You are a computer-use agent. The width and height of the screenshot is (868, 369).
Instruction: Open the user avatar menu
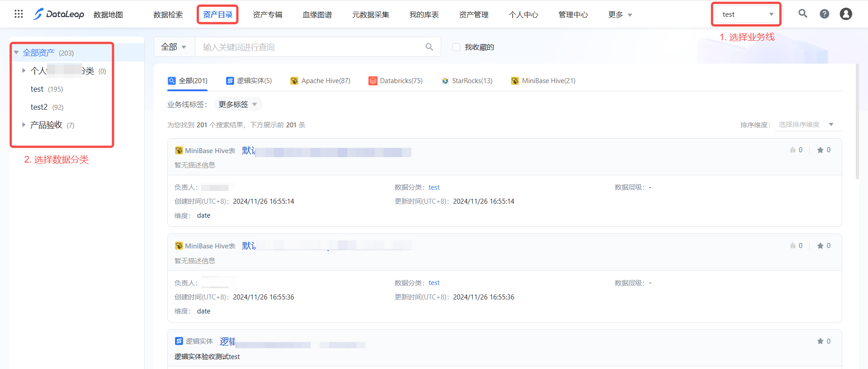pos(846,14)
